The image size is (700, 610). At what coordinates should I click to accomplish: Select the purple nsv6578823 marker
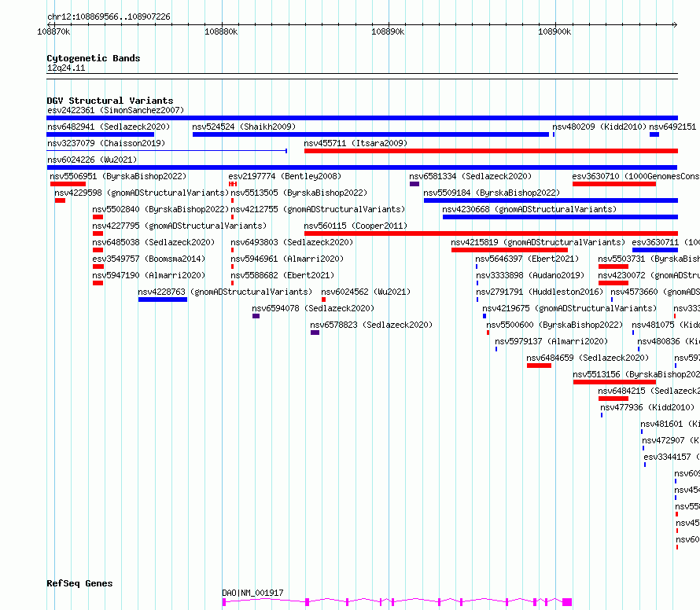(x=315, y=333)
